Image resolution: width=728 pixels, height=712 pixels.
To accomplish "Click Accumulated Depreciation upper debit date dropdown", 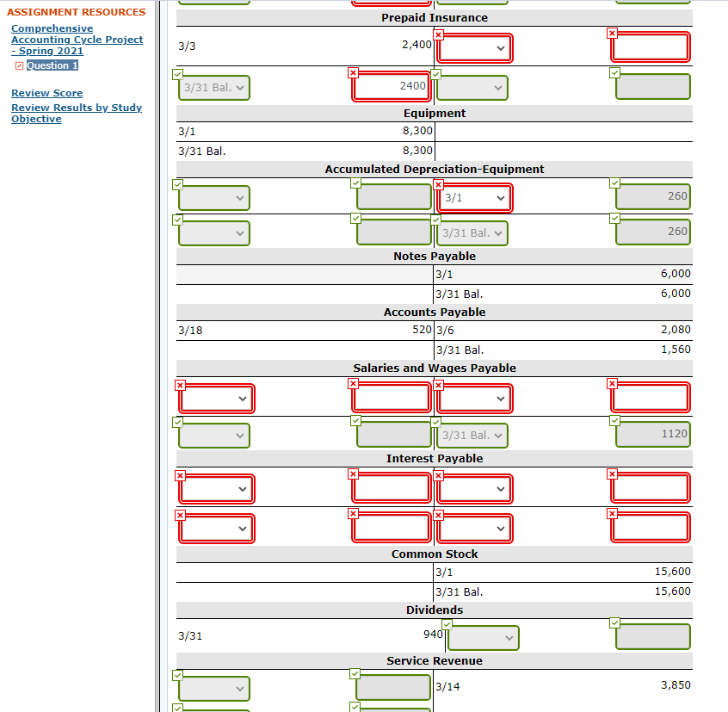I will click(x=214, y=198).
